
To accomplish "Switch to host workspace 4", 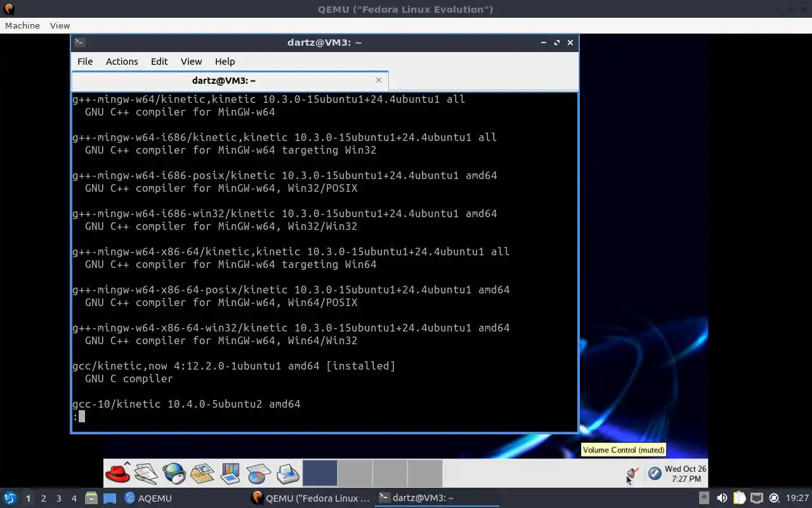I will [74, 498].
